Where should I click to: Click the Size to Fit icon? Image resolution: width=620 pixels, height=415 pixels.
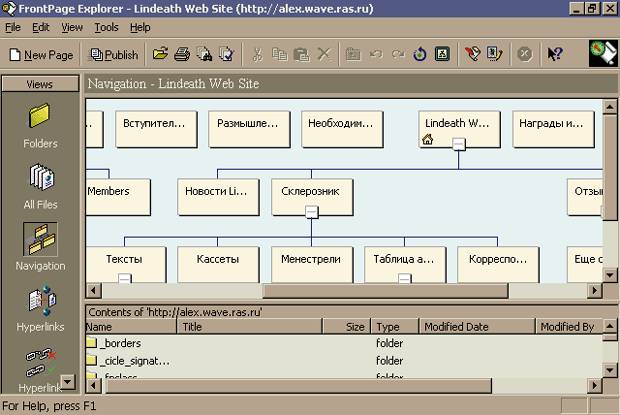point(442,54)
